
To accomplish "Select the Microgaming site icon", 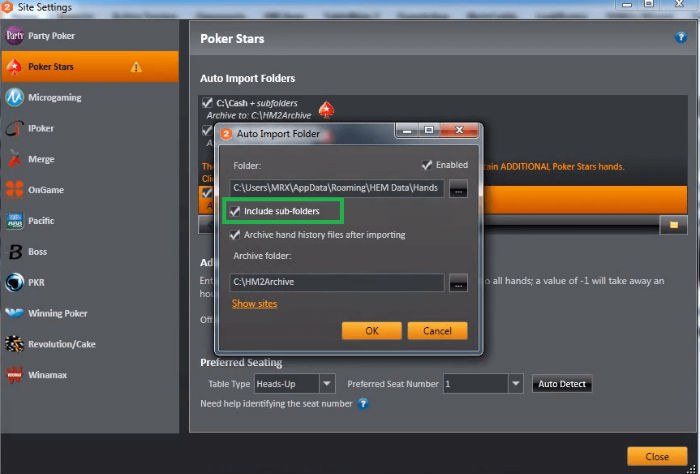I will [15, 98].
